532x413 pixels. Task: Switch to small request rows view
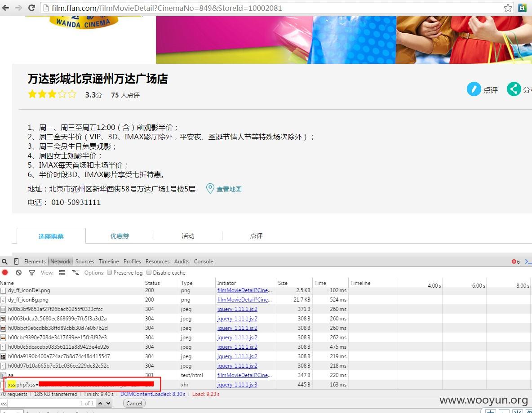[x=75, y=272]
